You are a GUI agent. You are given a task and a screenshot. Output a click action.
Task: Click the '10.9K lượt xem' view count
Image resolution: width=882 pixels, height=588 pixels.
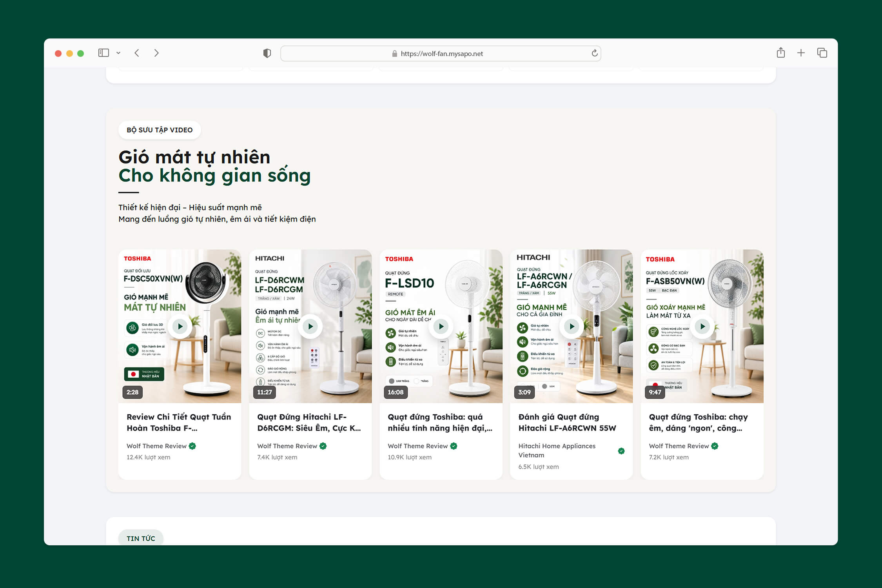coord(410,457)
